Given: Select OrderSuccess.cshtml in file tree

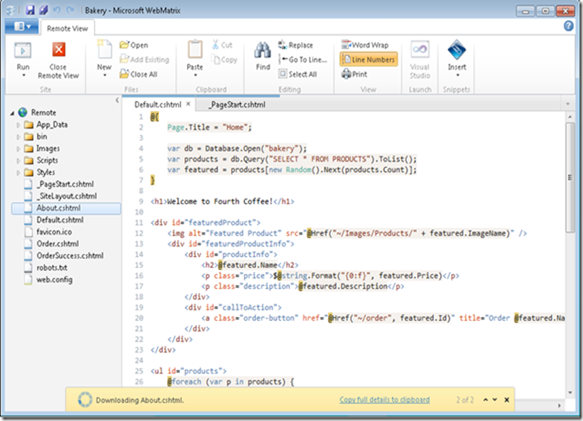Looking at the screenshot, I should pyautogui.click(x=70, y=256).
